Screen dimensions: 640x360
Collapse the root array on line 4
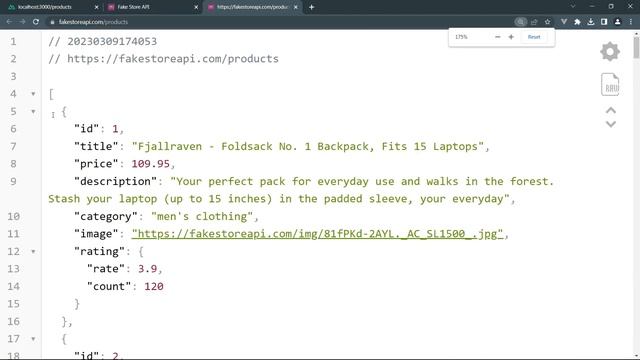click(33, 94)
